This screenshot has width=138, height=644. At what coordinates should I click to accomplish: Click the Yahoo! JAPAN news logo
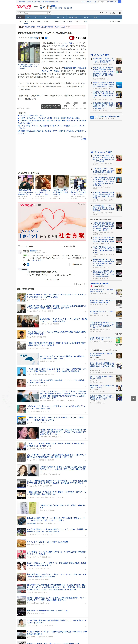28,7
